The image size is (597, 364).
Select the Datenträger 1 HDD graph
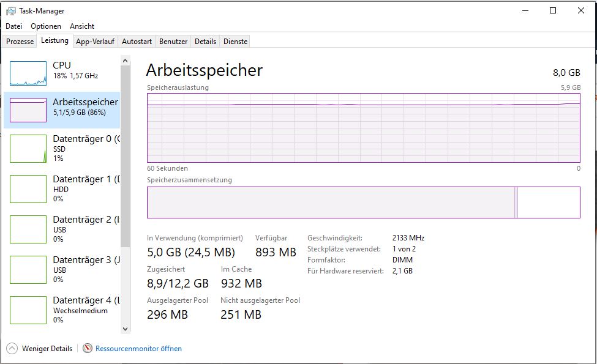click(x=28, y=189)
